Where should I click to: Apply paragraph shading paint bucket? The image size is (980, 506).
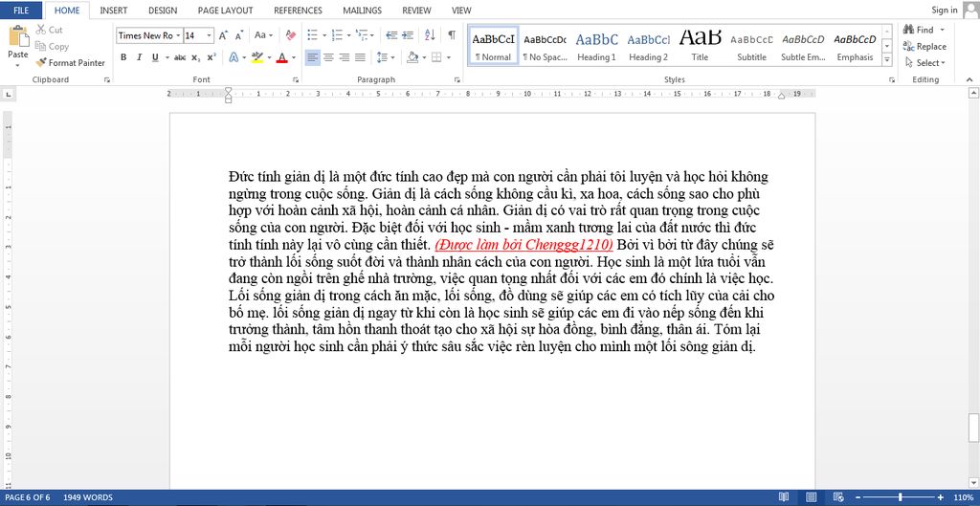click(412, 57)
